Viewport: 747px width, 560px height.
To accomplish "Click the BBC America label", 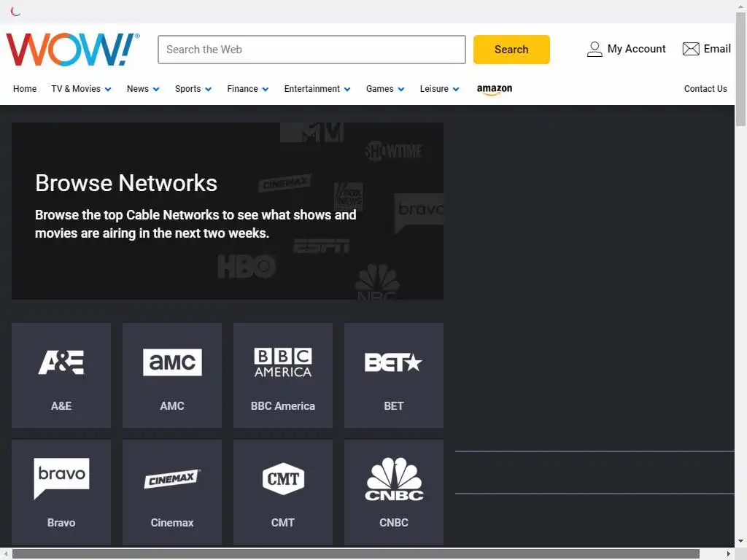I will tap(283, 406).
